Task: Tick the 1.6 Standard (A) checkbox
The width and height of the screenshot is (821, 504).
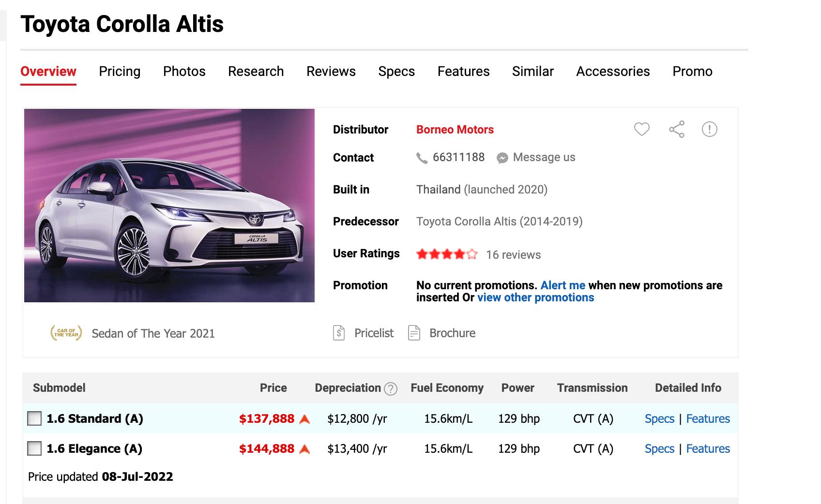Action: tap(34, 418)
